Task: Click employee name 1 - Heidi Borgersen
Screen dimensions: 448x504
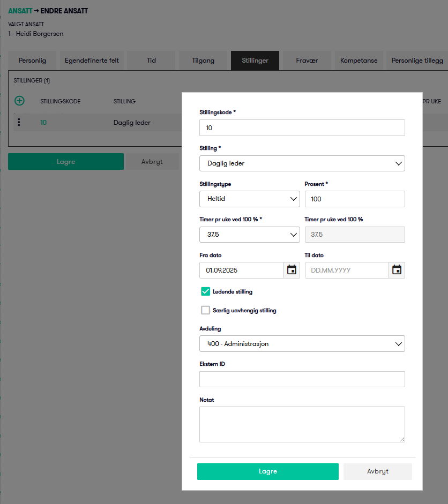Action: (x=36, y=34)
